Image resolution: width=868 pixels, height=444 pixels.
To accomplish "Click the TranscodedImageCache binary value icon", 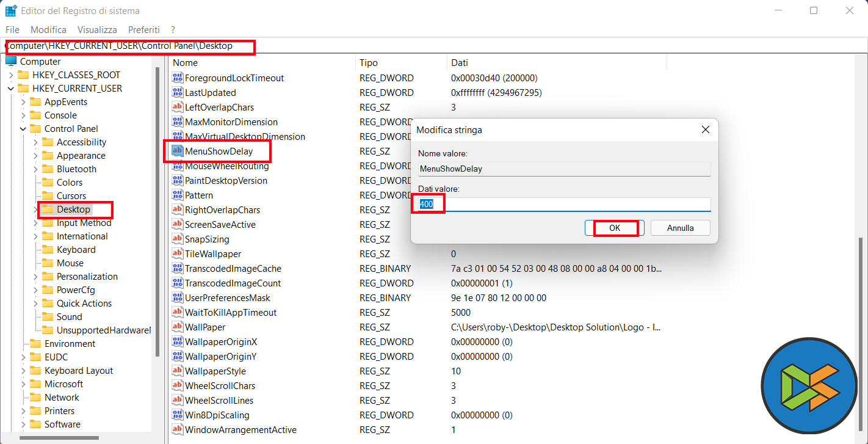I will (x=178, y=269).
